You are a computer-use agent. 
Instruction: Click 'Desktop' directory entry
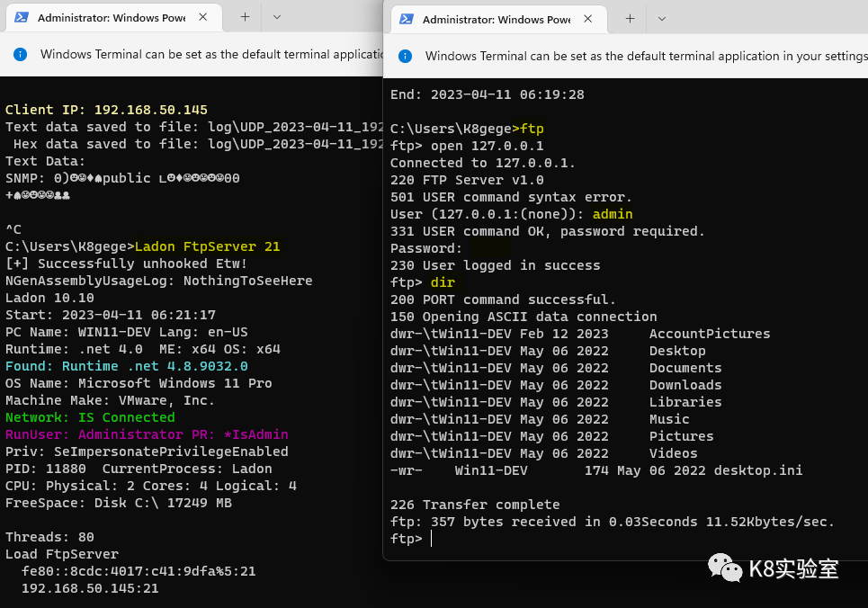[x=677, y=351]
